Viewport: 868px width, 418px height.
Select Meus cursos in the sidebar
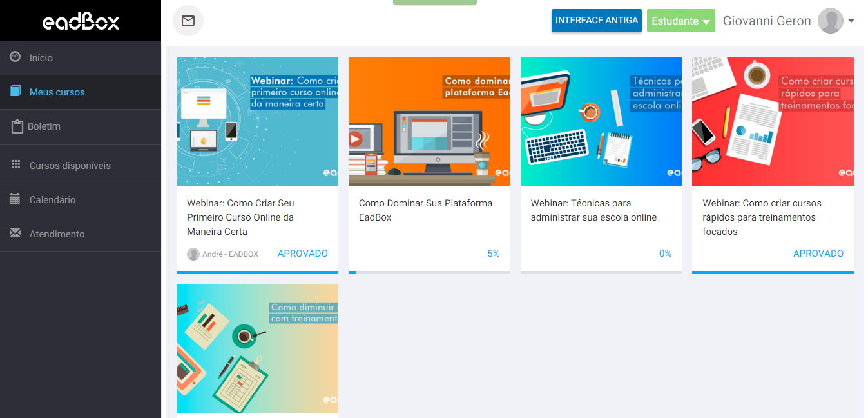(x=81, y=92)
